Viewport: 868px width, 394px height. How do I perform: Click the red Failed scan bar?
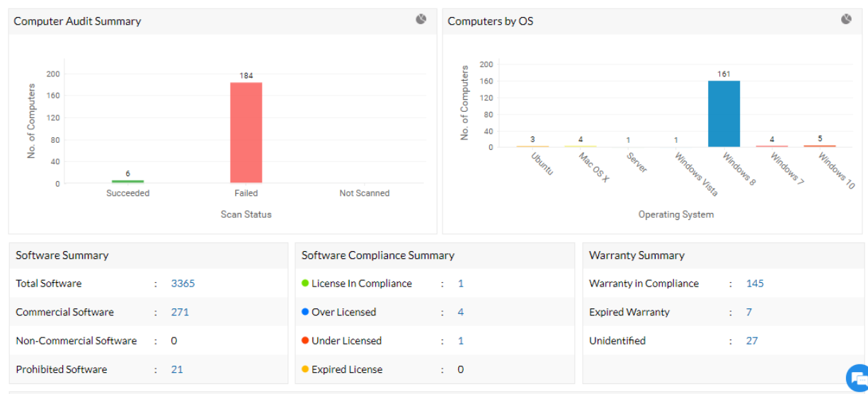click(246, 133)
